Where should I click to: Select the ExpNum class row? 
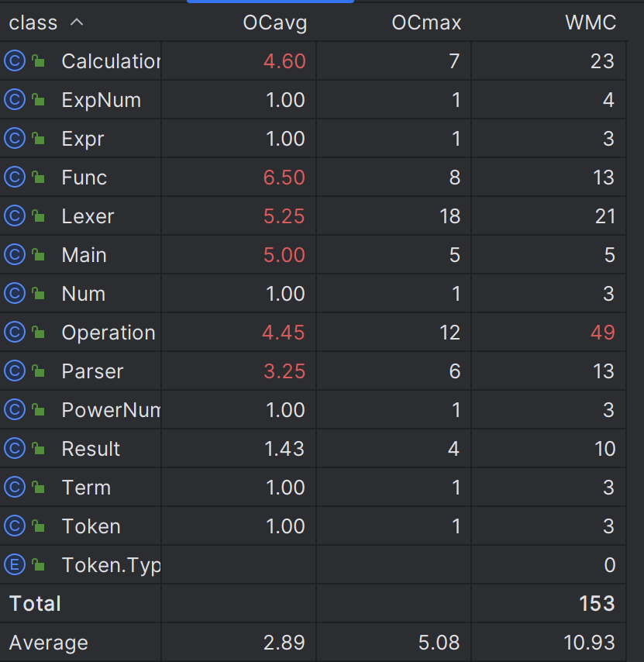click(313, 100)
